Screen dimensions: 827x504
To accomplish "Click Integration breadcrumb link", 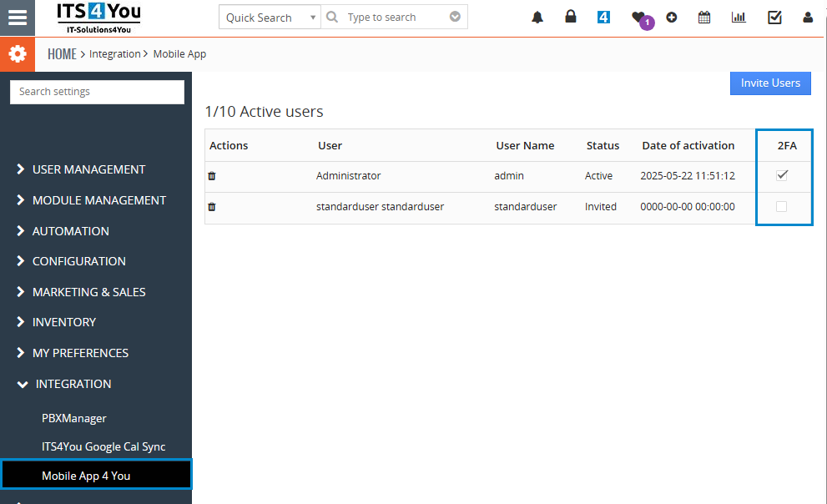I will (x=114, y=53).
